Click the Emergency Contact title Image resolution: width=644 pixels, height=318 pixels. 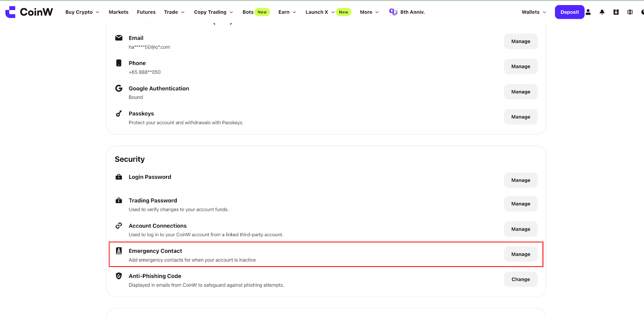click(x=155, y=251)
